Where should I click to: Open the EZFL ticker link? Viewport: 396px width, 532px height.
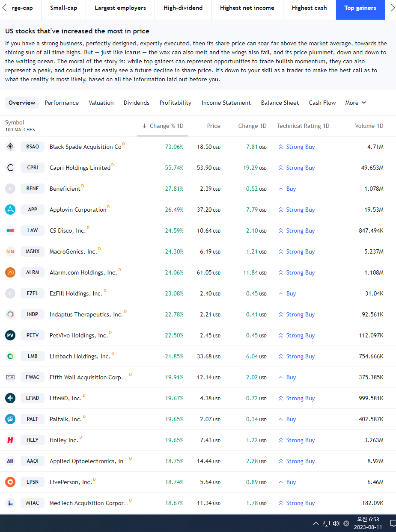pyautogui.click(x=33, y=293)
